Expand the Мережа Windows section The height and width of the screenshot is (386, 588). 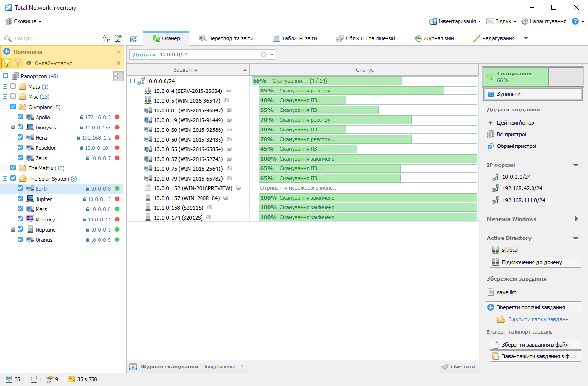pyautogui.click(x=576, y=219)
